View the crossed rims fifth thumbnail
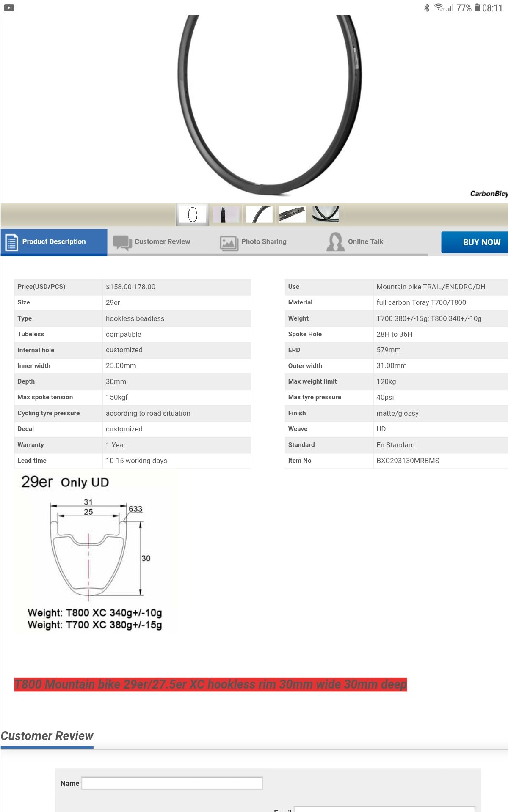 (326, 214)
